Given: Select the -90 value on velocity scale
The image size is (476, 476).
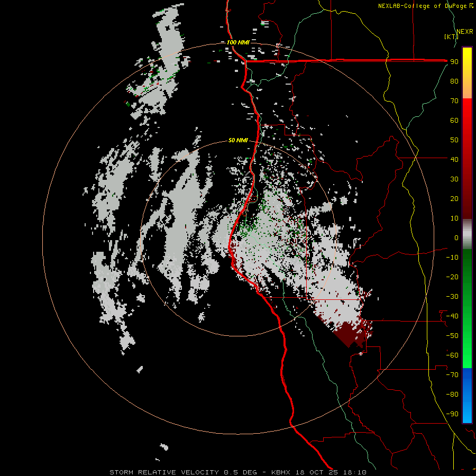Looking at the screenshot, I should [452, 414].
